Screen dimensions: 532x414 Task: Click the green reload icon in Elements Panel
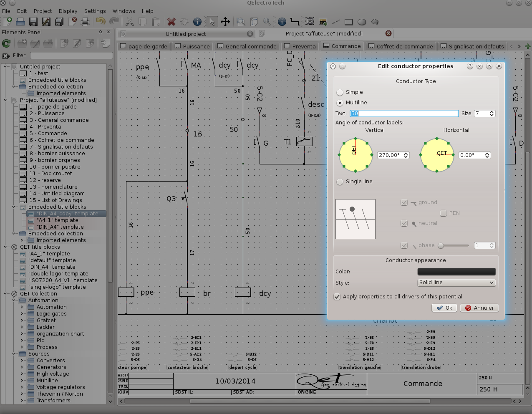click(x=6, y=43)
